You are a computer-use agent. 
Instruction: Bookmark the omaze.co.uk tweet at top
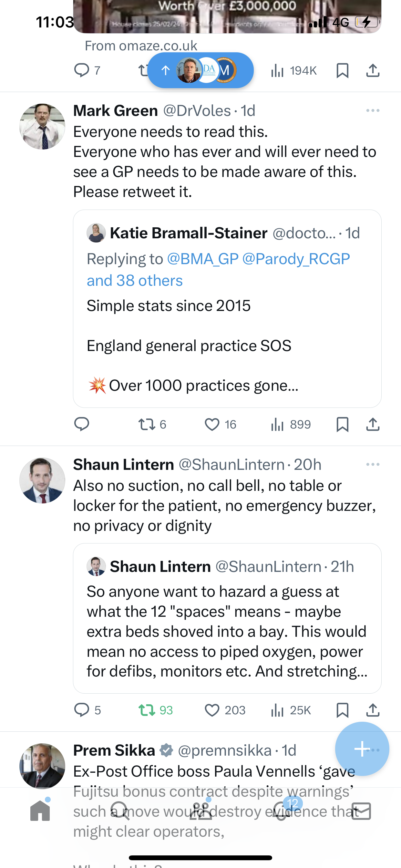(x=342, y=70)
